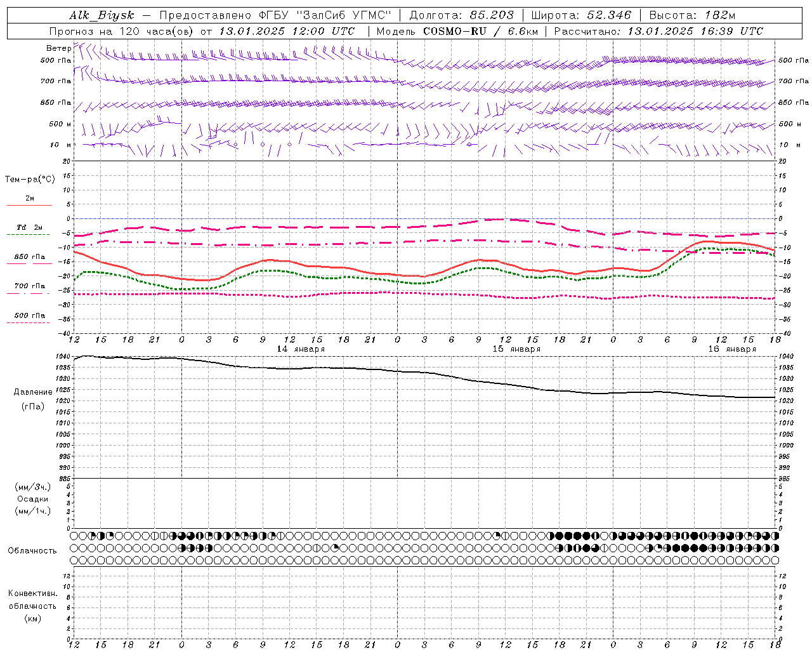Click the station name Alk_Biysk in header
The width and height of the screenshot is (812, 650).
[x=101, y=15]
